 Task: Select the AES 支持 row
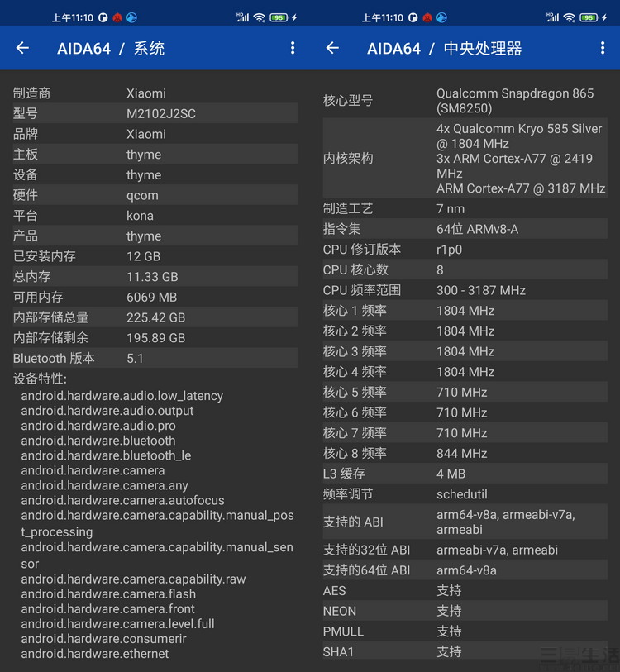click(x=465, y=590)
